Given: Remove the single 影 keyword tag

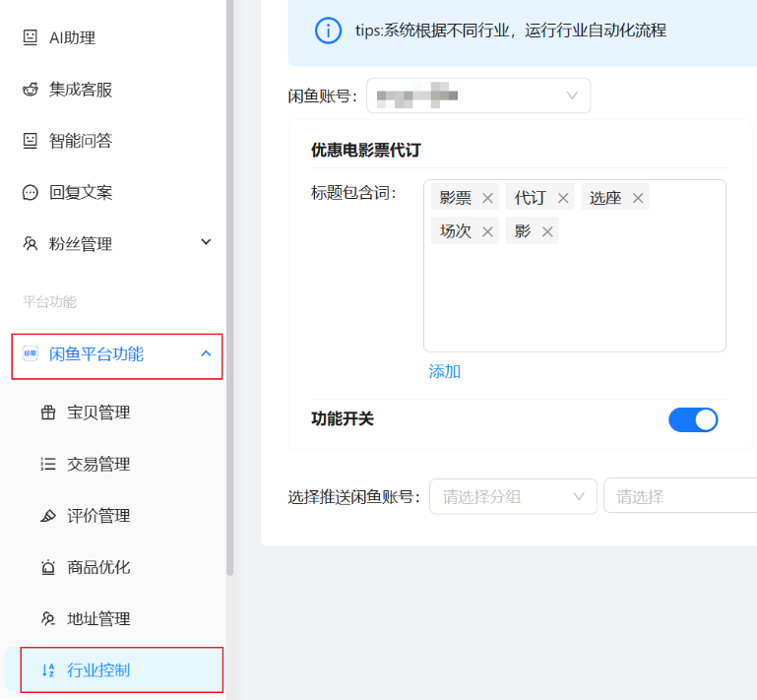Looking at the screenshot, I should (547, 231).
